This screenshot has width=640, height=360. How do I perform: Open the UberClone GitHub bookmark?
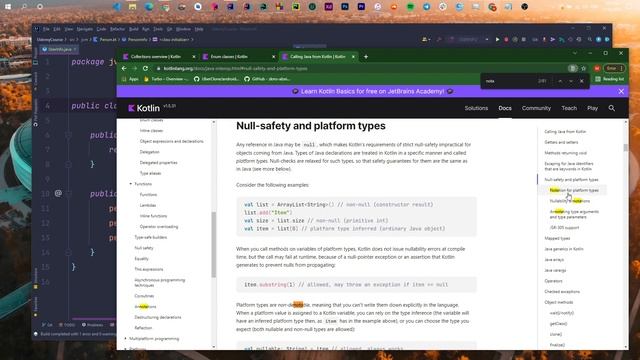click(x=216, y=79)
